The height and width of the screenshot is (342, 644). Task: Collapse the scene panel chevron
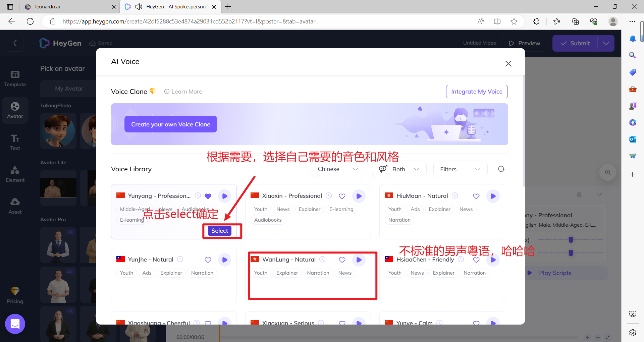599,194
